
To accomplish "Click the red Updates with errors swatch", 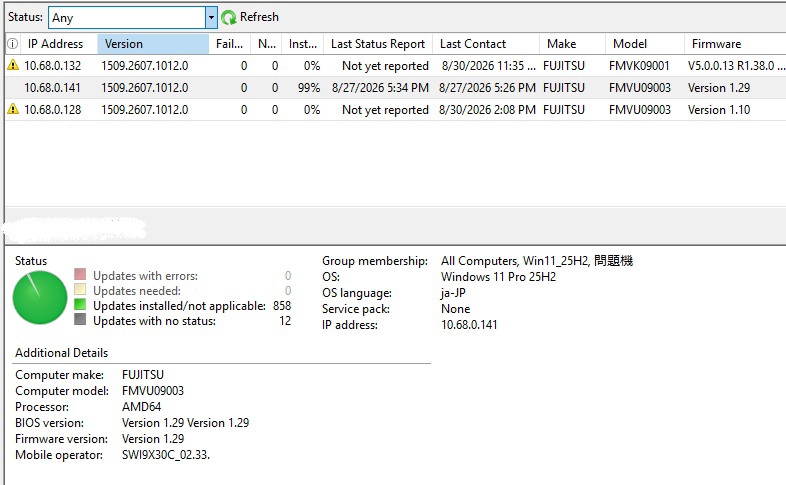I will [x=80, y=274].
